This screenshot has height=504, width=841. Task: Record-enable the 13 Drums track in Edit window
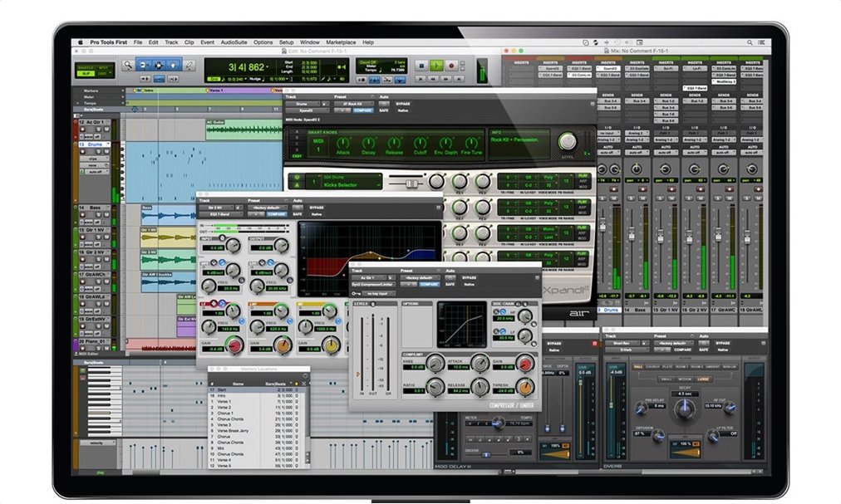point(83,152)
